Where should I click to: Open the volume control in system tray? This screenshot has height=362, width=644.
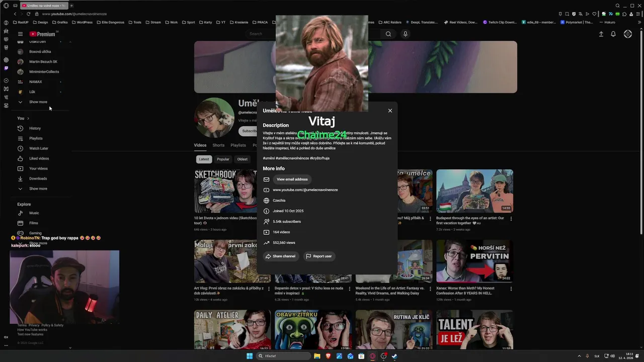tap(613, 356)
